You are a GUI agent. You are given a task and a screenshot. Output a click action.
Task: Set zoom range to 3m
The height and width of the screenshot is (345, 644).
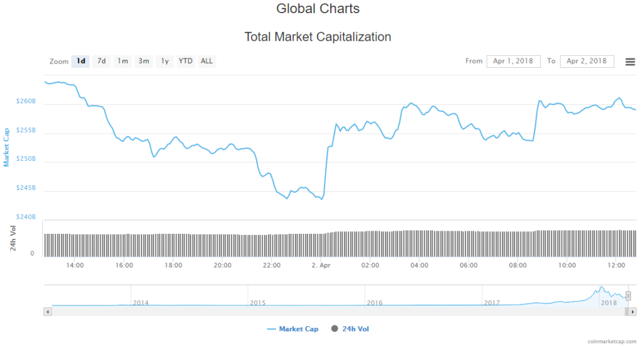coord(144,61)
